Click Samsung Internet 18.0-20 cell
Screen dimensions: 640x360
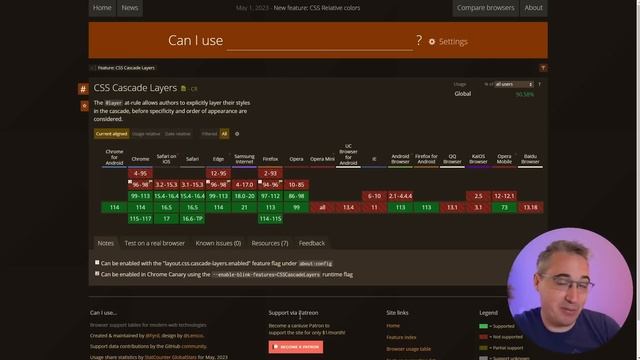[x=244, y=196]
